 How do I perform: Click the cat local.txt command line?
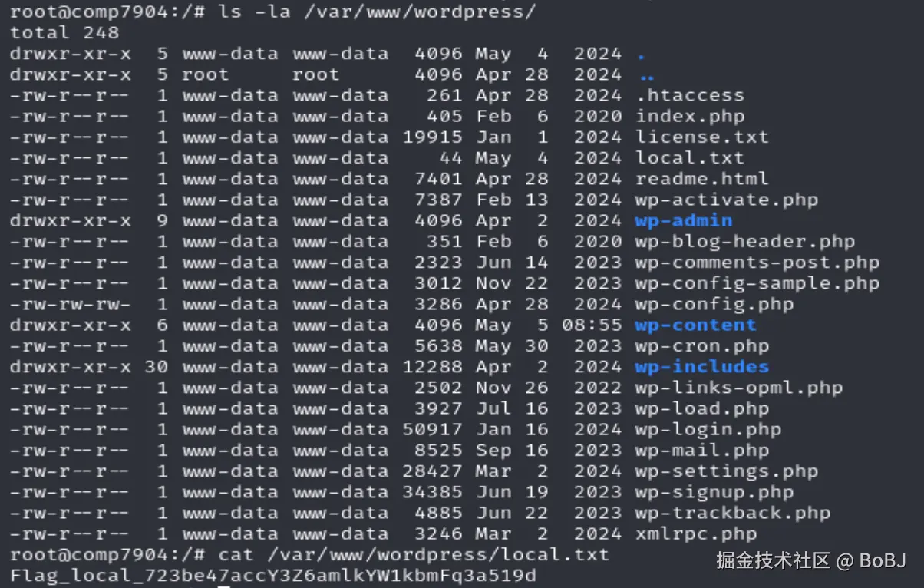309,554
